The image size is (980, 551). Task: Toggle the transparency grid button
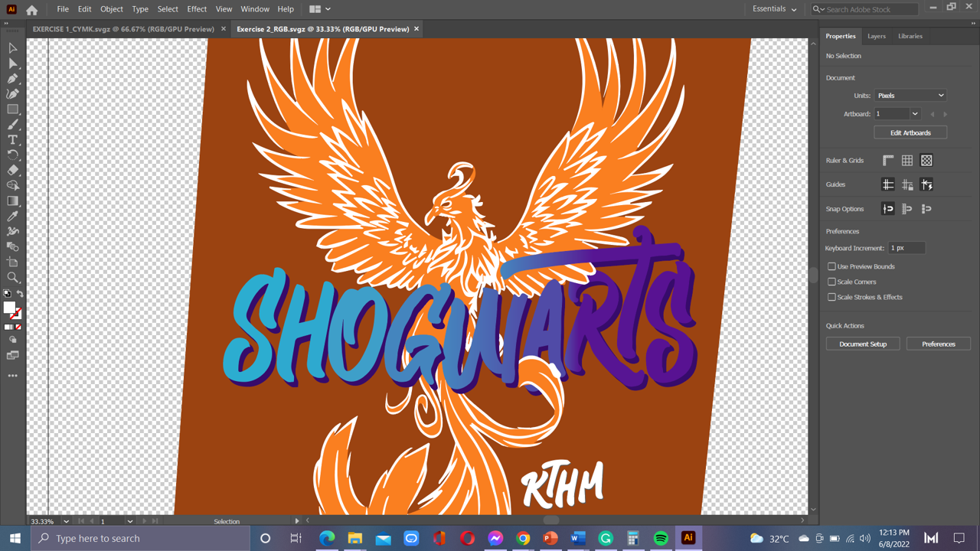coord(926,161)
